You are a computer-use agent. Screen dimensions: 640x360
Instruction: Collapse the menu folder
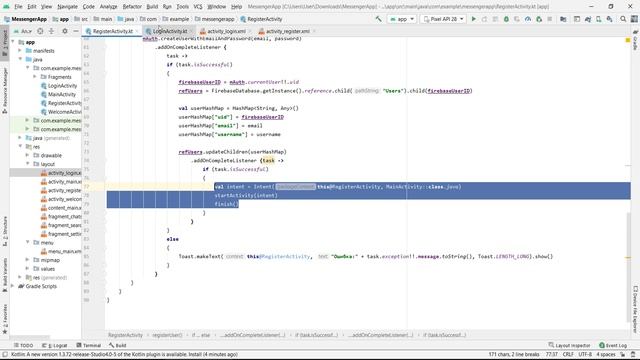point(27,242)
